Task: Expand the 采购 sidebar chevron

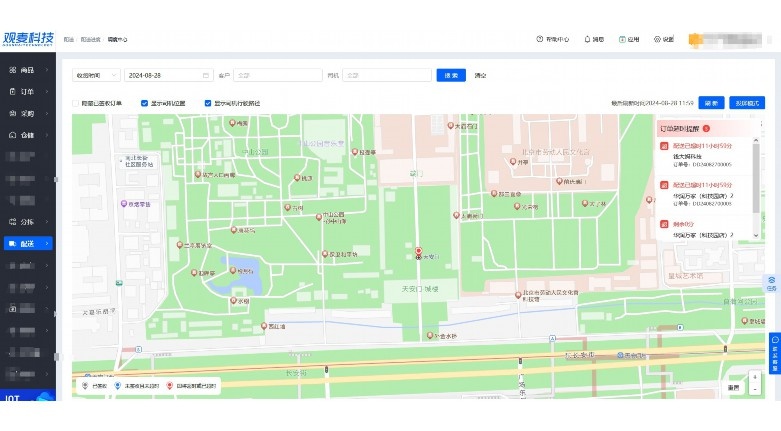Action: coord(47,114)
